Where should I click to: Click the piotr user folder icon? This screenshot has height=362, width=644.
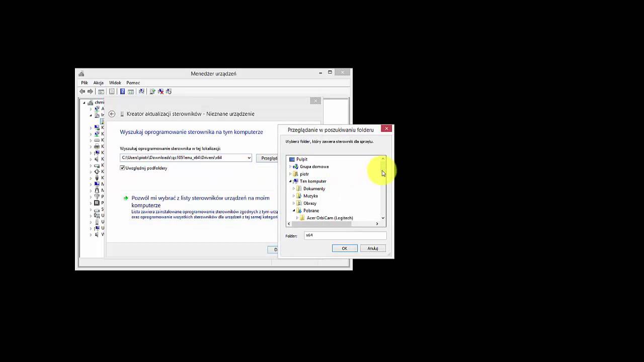point(295,174)
